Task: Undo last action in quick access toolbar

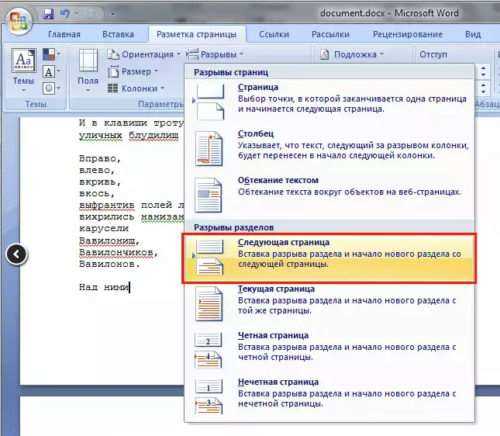Action: tap(65, 13)
